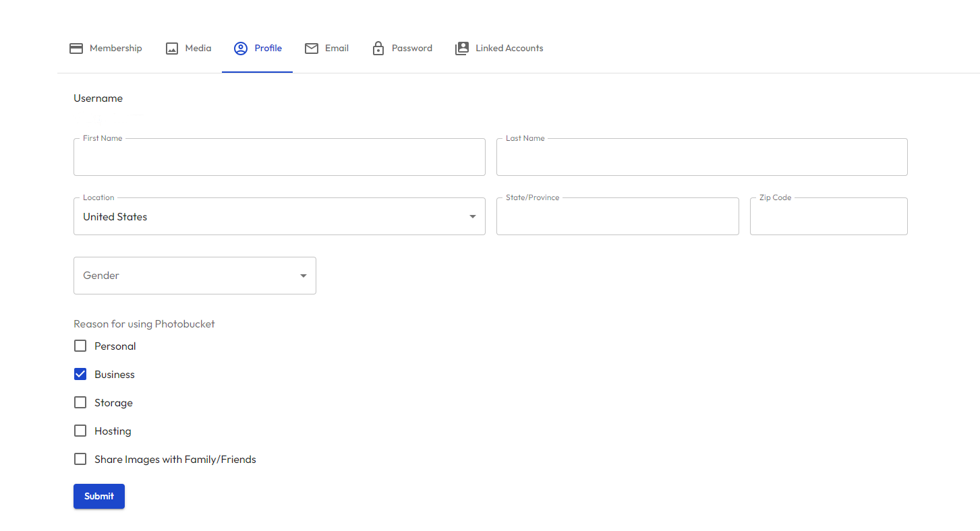The image size is (980, 531).
Task: Open the Location dropdown arrow
Action: click(x=472, y=217)
